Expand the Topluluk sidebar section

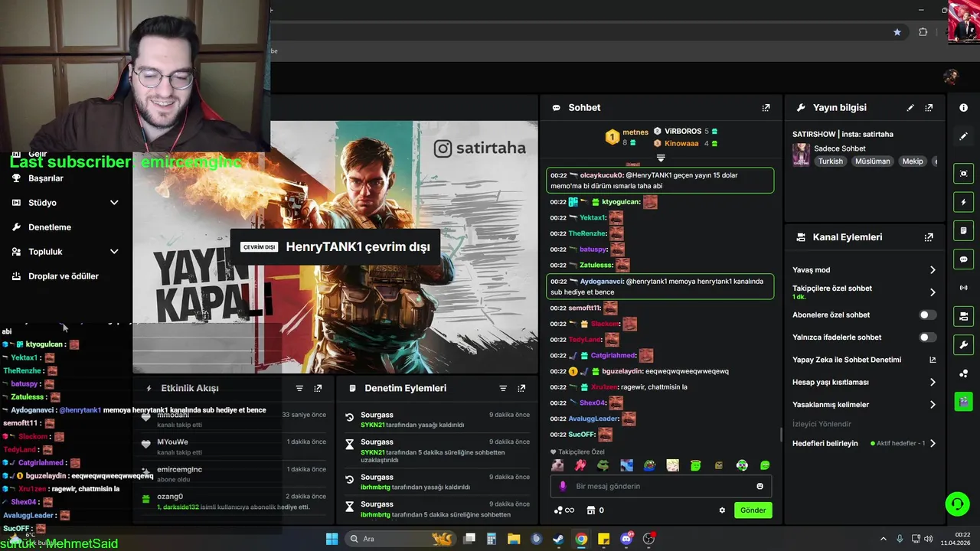click(x=114, y=252)
